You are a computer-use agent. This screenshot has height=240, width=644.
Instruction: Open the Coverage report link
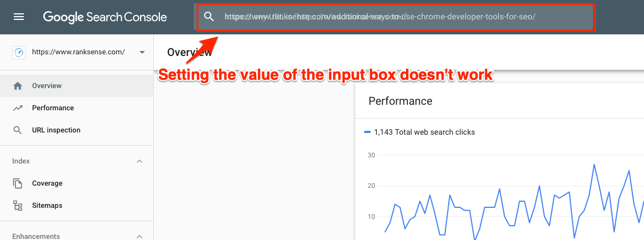(x=48, y=183)
